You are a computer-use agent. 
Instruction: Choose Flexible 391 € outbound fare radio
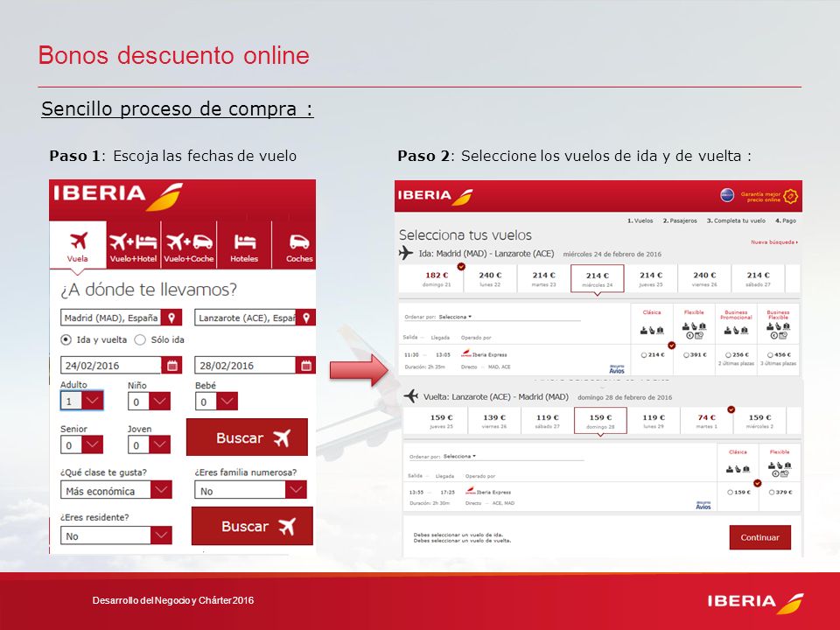[686, 355]
